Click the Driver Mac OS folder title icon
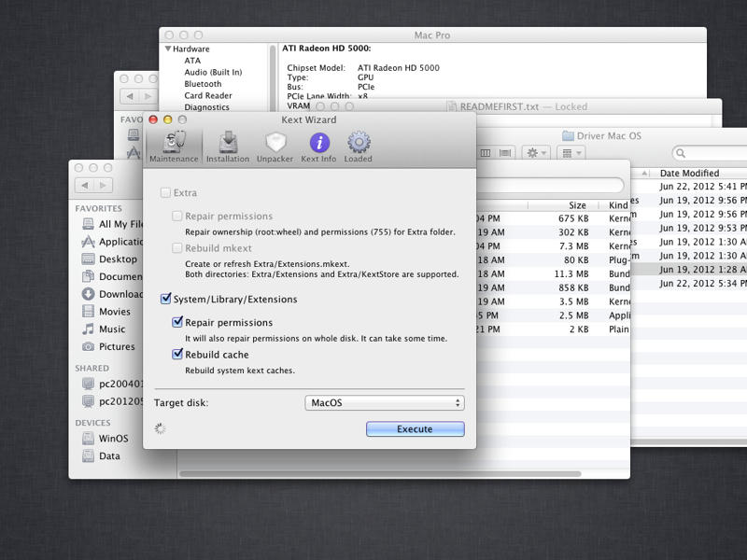Screen dimensions: 747x560 click(x=568, y=135)
